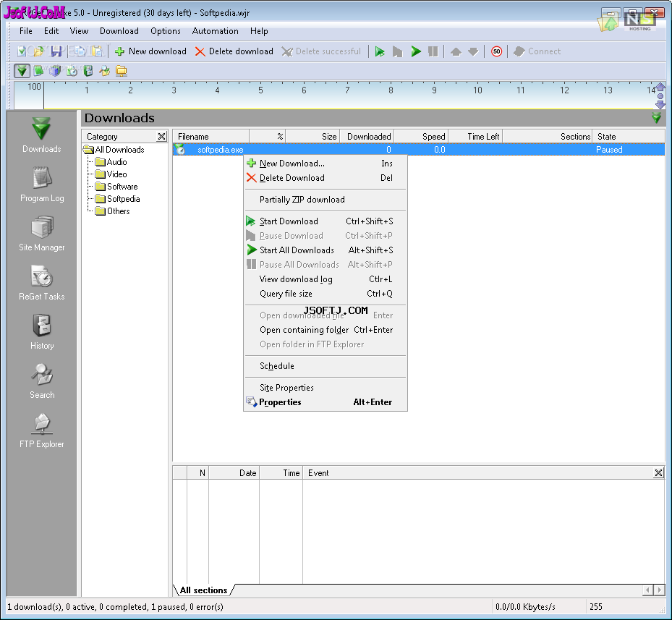672x620 pixels.
Task: Click the Open queue folder toolbar icon
Action: [x=38, y=51]
